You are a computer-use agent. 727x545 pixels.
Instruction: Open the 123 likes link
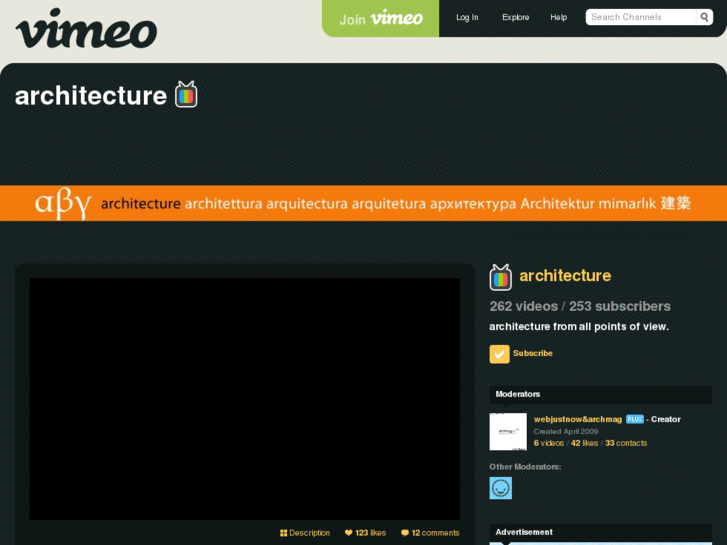pyautogui.click(x=370, y=533)
